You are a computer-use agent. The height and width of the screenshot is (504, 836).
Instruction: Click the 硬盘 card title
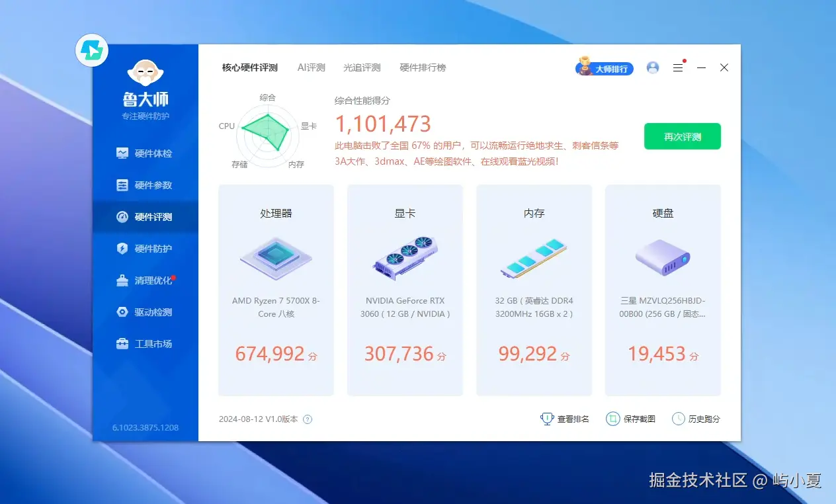click(663, 214)
